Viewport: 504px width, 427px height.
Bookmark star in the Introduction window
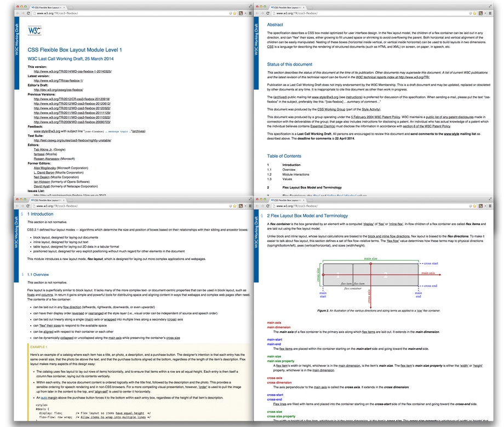click(234, 206)
